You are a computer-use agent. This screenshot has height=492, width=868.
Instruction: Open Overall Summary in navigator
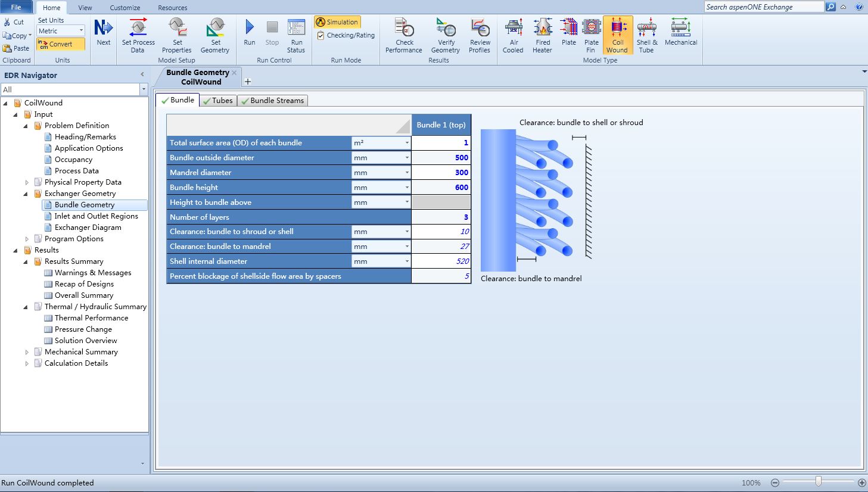(x=84, y=295)
